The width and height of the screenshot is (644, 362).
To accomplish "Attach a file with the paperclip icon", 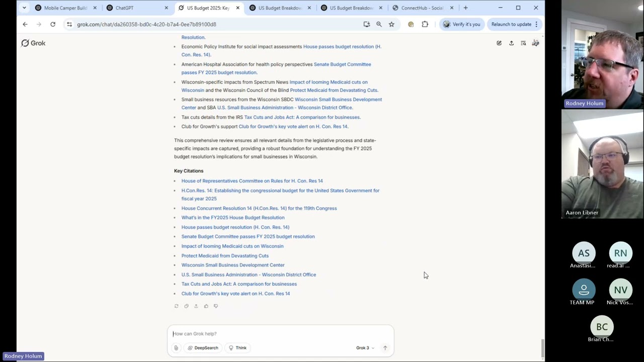I will [x=176, y=348].
